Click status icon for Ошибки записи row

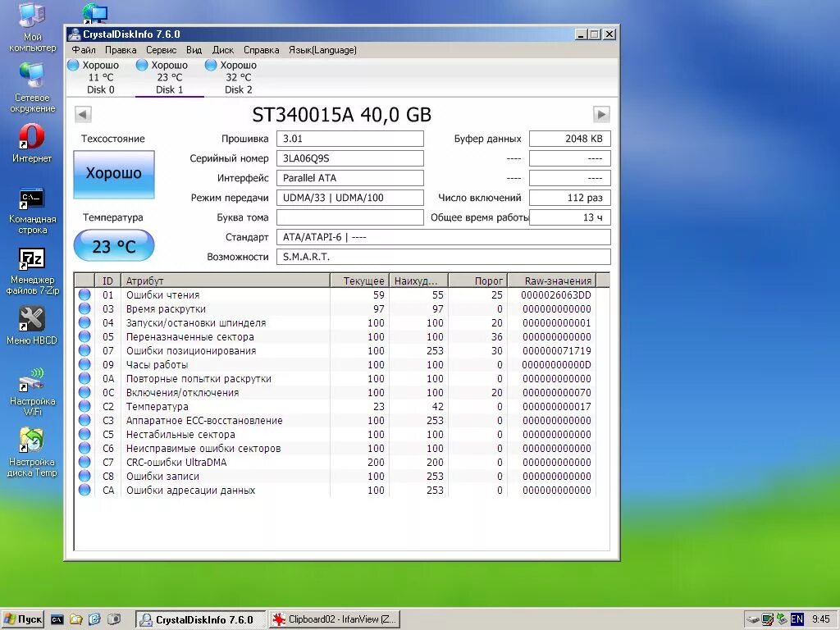point(84,476)
